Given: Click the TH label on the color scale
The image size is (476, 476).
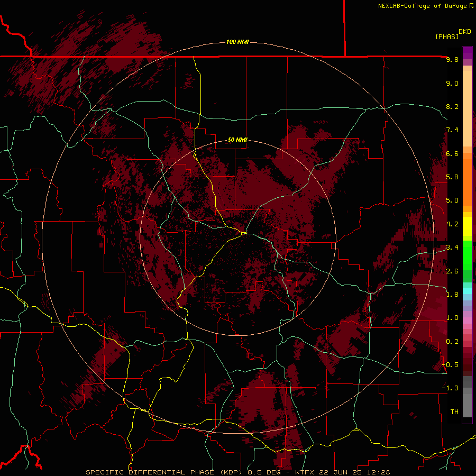Looking at the screenshot, I should (454, 411).
